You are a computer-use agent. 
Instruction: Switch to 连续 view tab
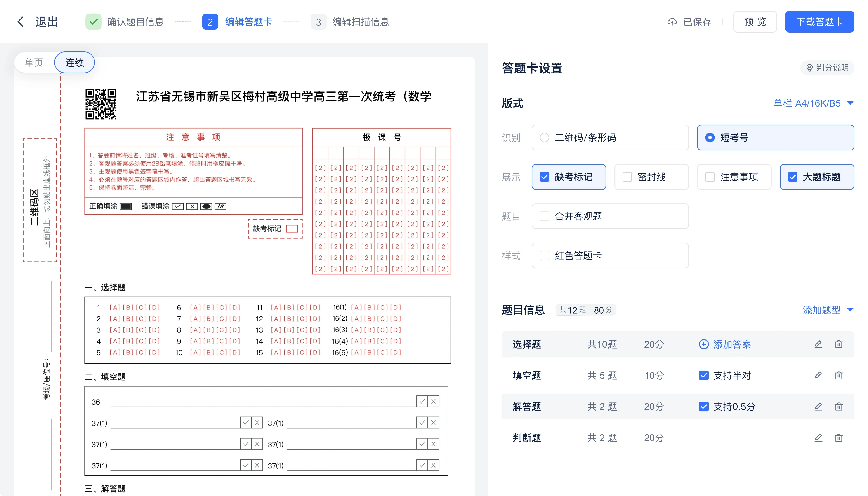[75, 62]
